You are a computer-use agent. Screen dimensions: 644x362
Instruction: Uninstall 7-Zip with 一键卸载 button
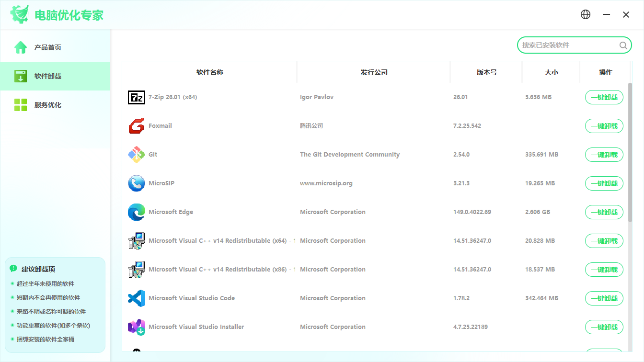coord(604,97)
